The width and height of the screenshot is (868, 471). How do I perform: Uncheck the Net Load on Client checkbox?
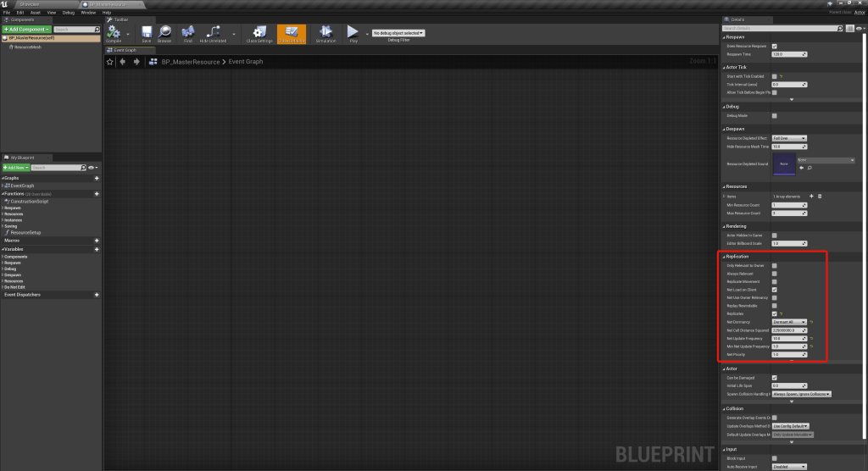tap(775, 290)
